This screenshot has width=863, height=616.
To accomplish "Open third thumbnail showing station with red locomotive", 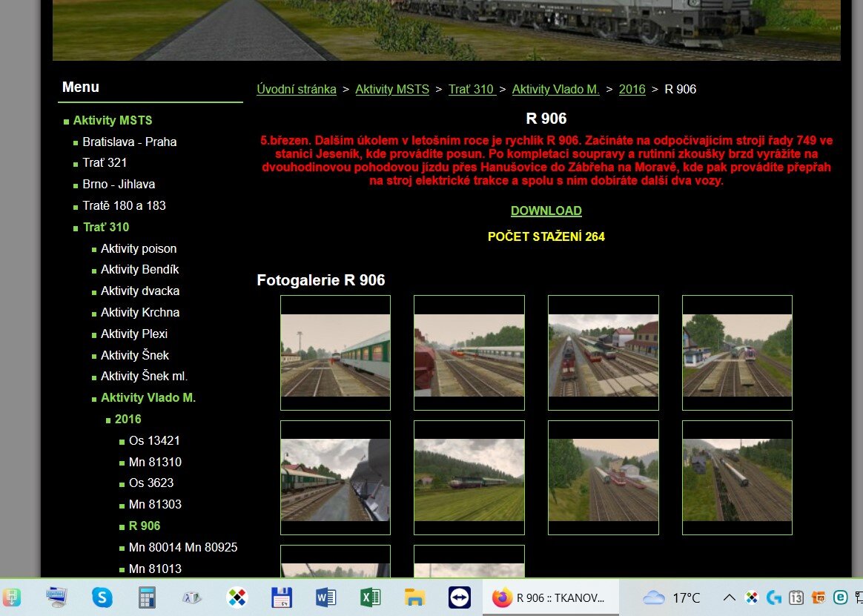I will (x=604, y=353).
